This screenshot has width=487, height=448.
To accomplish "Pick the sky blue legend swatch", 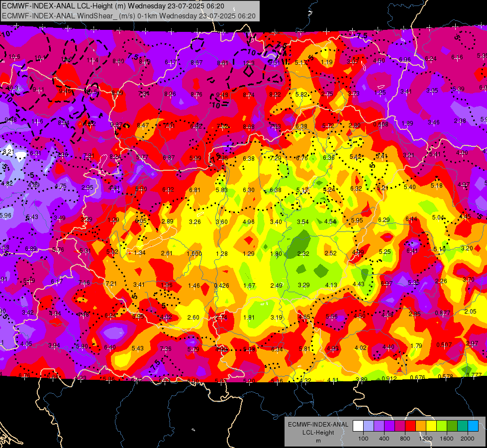I will [x=473, y=426].
